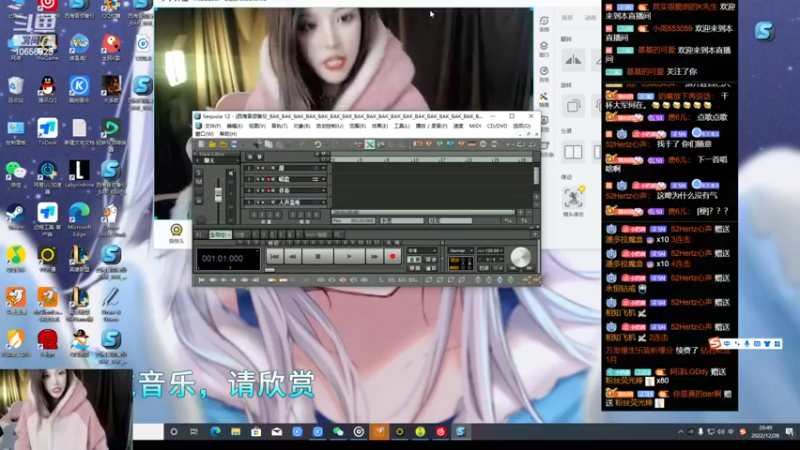
Task: Expand the dropdown arrow on track 5 人声监听
Action: [323, 202]
